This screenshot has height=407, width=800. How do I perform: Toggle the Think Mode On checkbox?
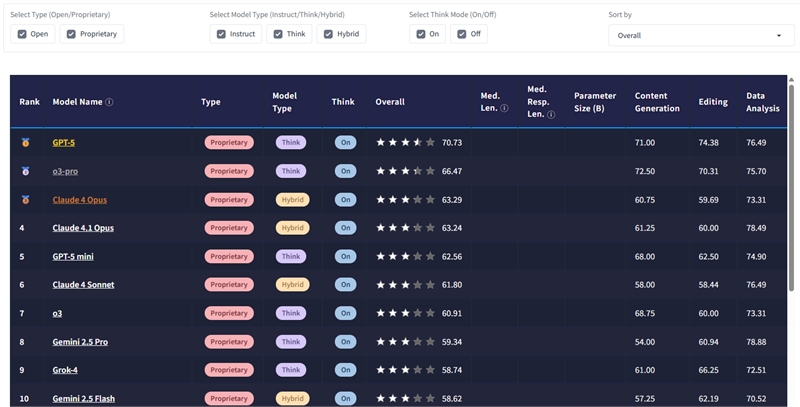420,34
